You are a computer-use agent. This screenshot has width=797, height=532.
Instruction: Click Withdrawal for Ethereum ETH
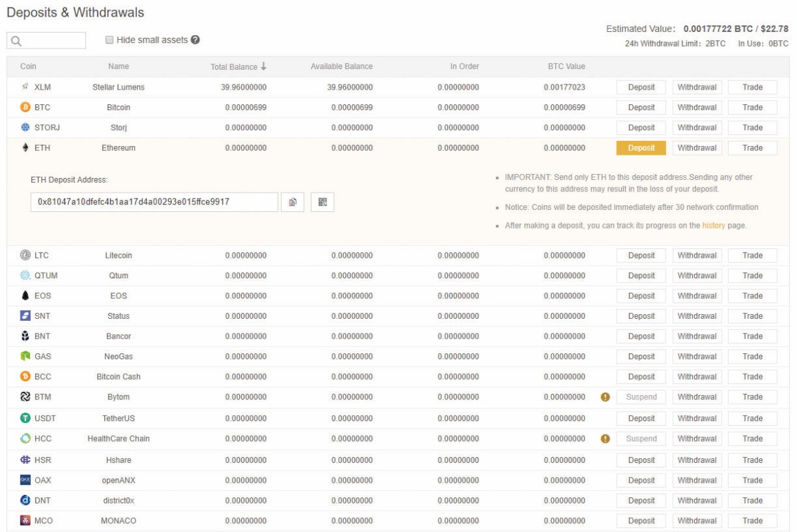click(x=697, y=148)
